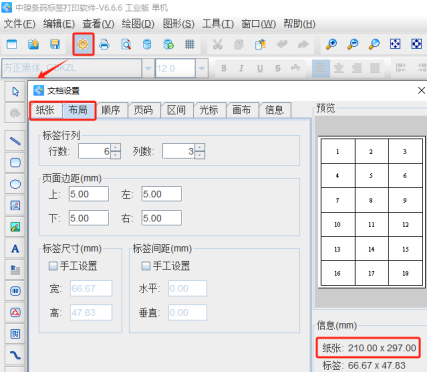This screenshot has width=428, height=372.
Task: Decrease column count with down arrow
Action: 199,155
